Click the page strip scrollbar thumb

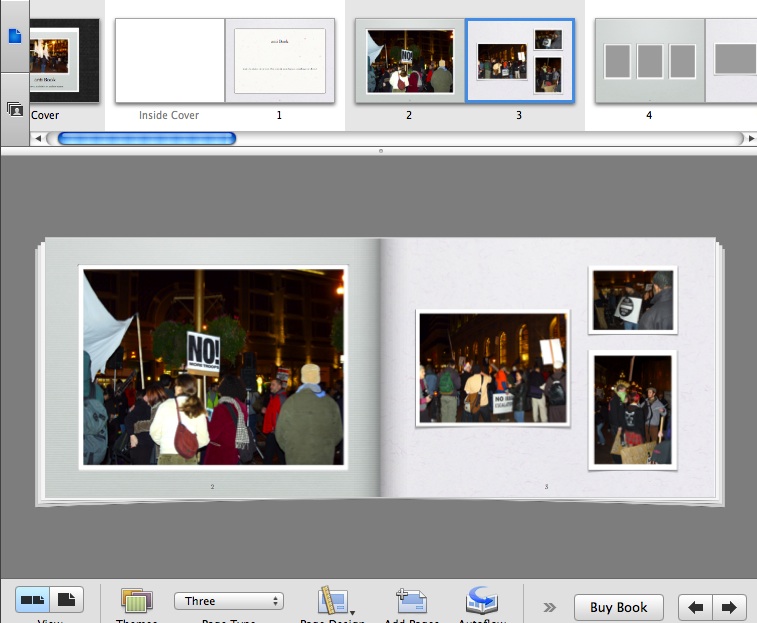point(147,139)
